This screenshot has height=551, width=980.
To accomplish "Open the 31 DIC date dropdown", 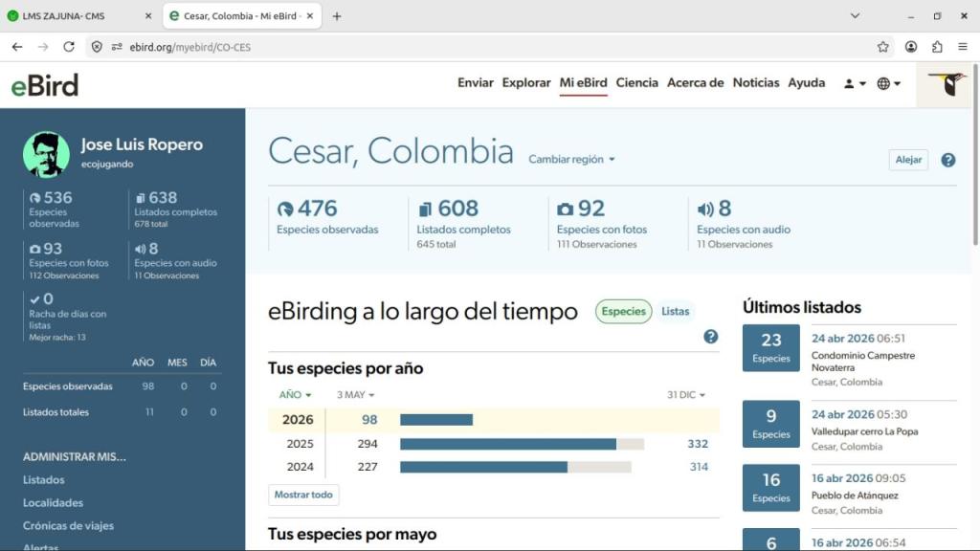I will click(x=685, y=395).
